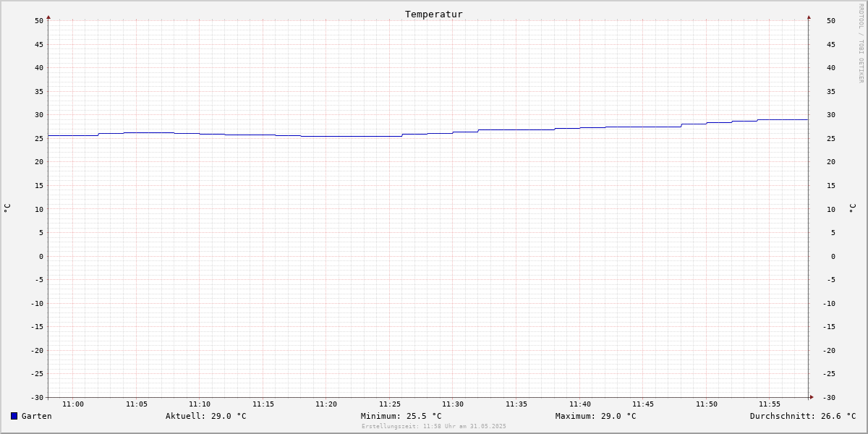Click the 25 label on right y-axis
Viewport: 868px width, 434px height.
831,138
